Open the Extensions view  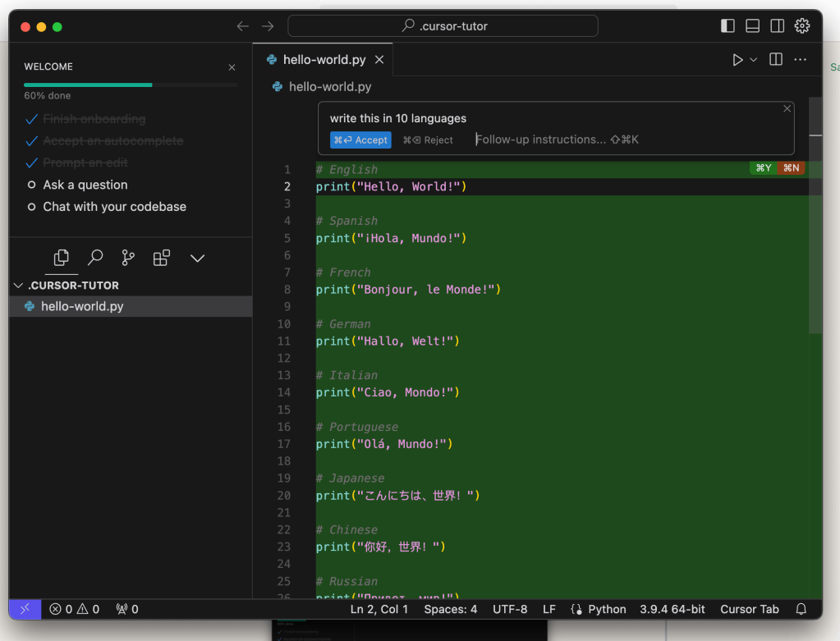(161, 258)
